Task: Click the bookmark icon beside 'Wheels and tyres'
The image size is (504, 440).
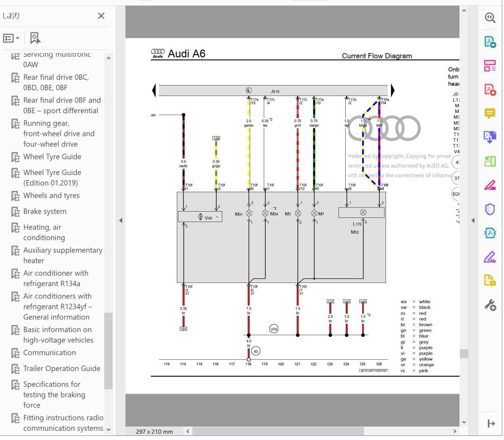Action: pyautogui.click(x=16, y=196)
